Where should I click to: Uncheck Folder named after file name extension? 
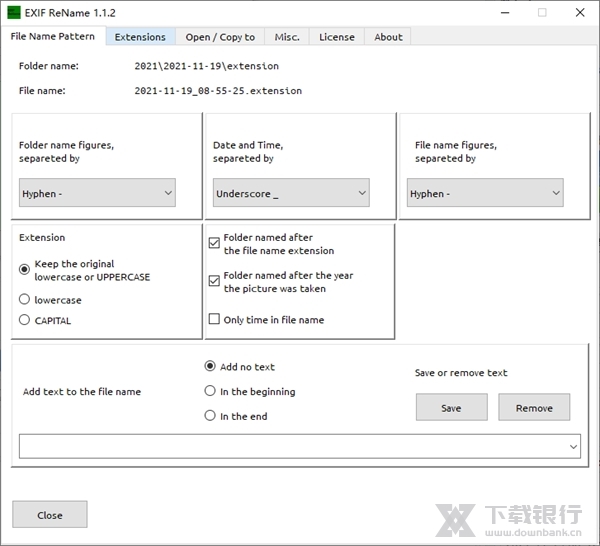(214, 243)
